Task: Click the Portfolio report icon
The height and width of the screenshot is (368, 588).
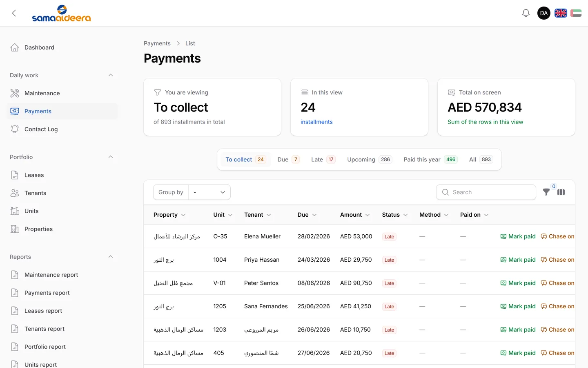Action: point(15,347)
